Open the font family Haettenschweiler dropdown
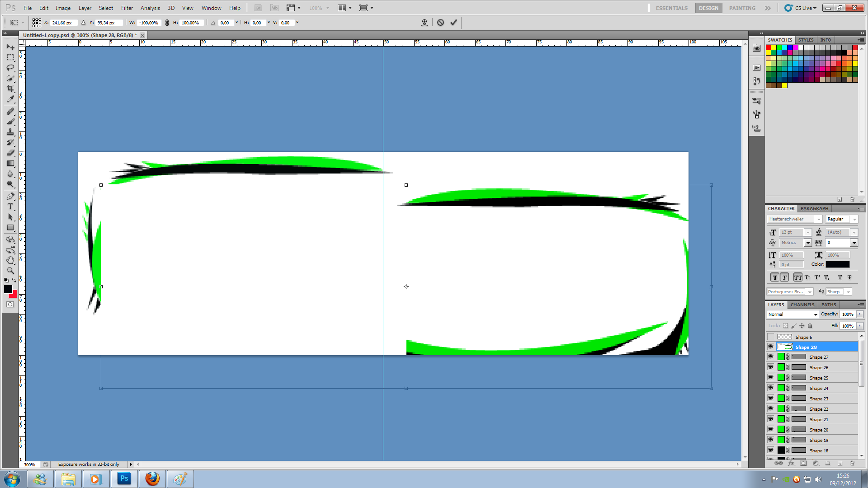This screenshot has width=868, height=488. tap(818, 219)
